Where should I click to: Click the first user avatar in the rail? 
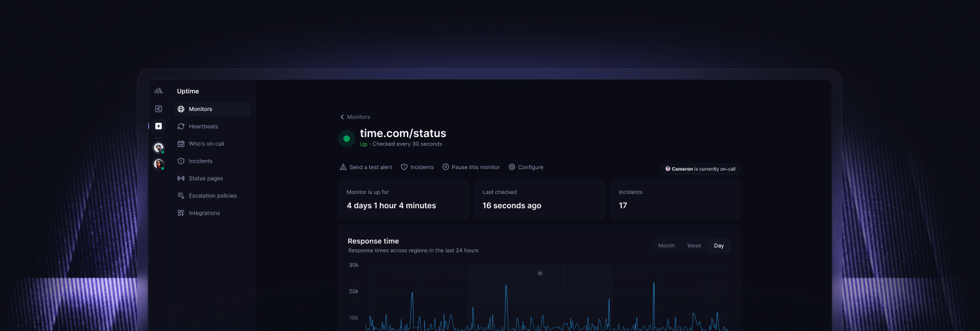pyautogui.click(x=158, y=148)
